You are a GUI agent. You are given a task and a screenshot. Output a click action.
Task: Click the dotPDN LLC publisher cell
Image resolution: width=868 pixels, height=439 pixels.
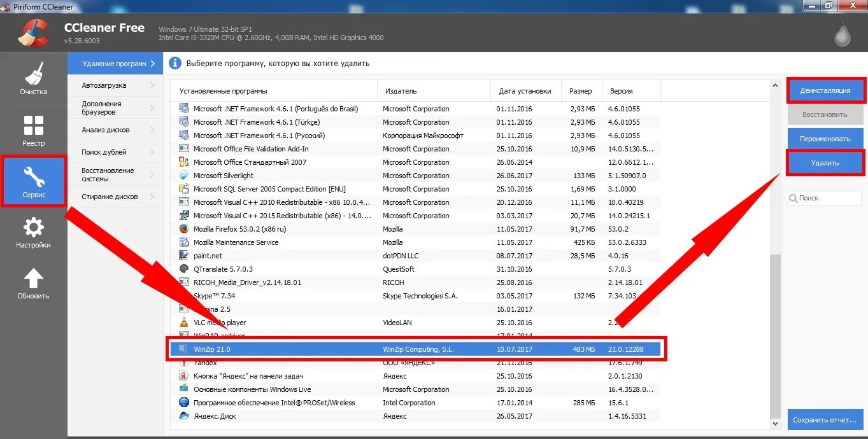coord(401,256)
